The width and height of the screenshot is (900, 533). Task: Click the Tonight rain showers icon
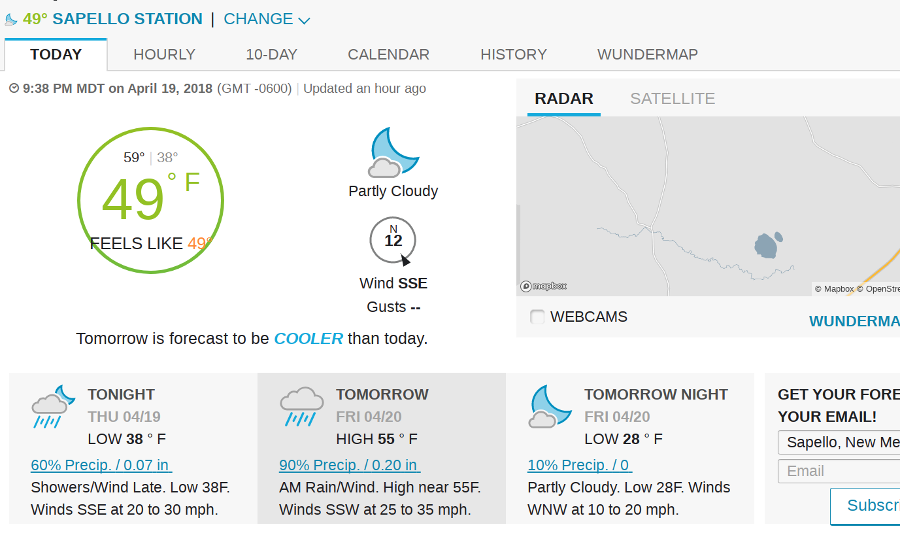click(x=53, y=407)
